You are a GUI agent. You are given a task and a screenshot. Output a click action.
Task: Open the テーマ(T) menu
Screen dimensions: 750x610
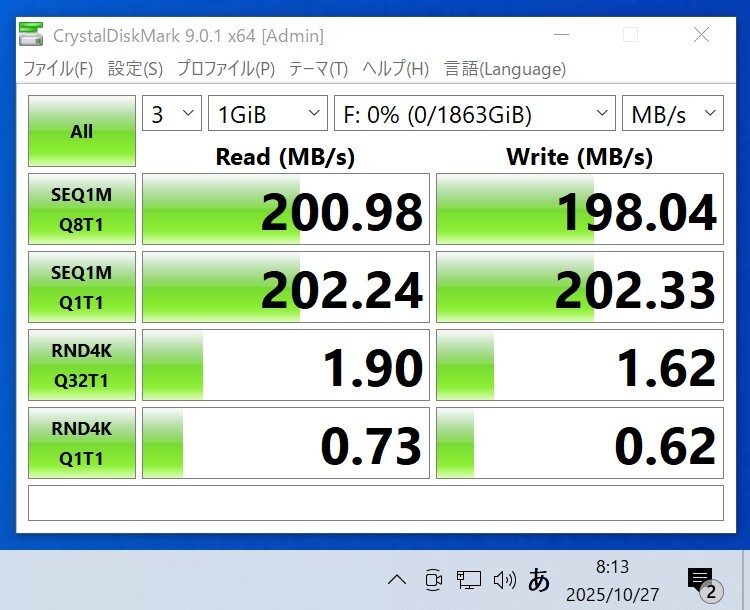coord(319,69)
